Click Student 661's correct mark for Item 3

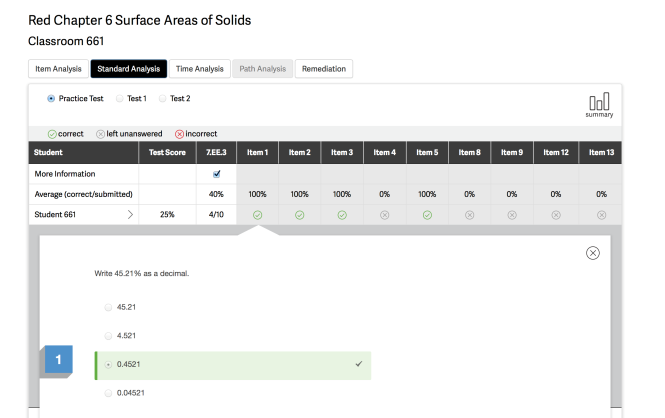click(x=342, y=215)
